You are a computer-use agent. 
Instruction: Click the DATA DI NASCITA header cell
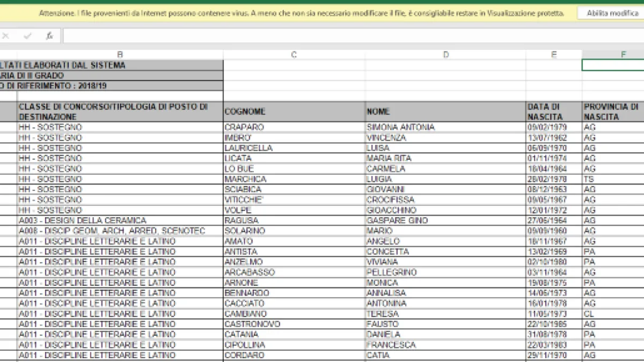(554, 112)
